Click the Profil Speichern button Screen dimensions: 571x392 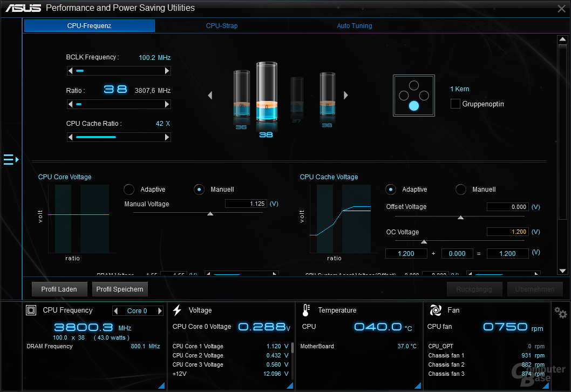point(120,289)
